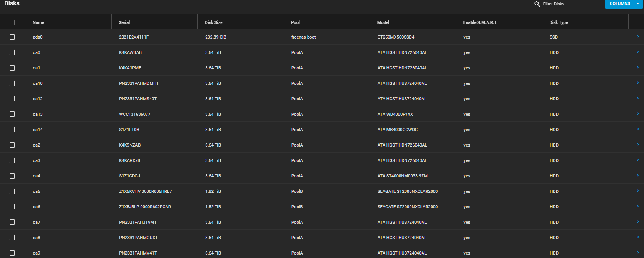
Task: Sort by Enable S.M.A.R.T. column header
Action: pos(480,22)
